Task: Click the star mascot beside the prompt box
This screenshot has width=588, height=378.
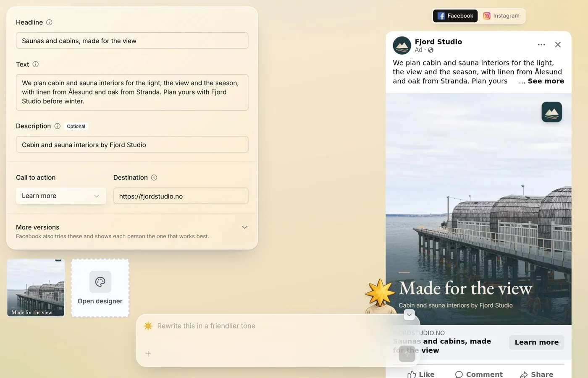Action: tap(380, 295)
